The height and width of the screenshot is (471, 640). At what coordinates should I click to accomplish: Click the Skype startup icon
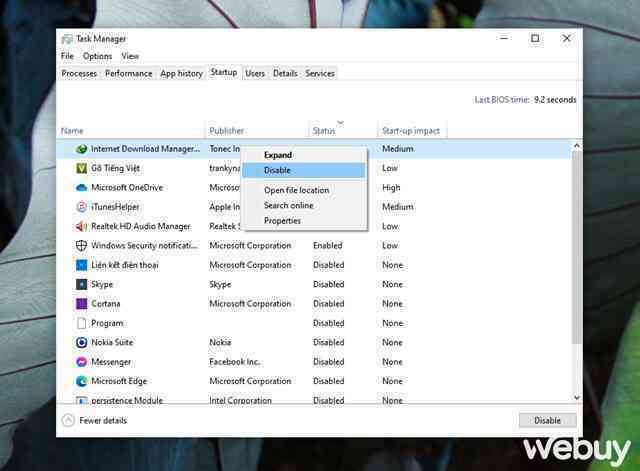(82, 284)
